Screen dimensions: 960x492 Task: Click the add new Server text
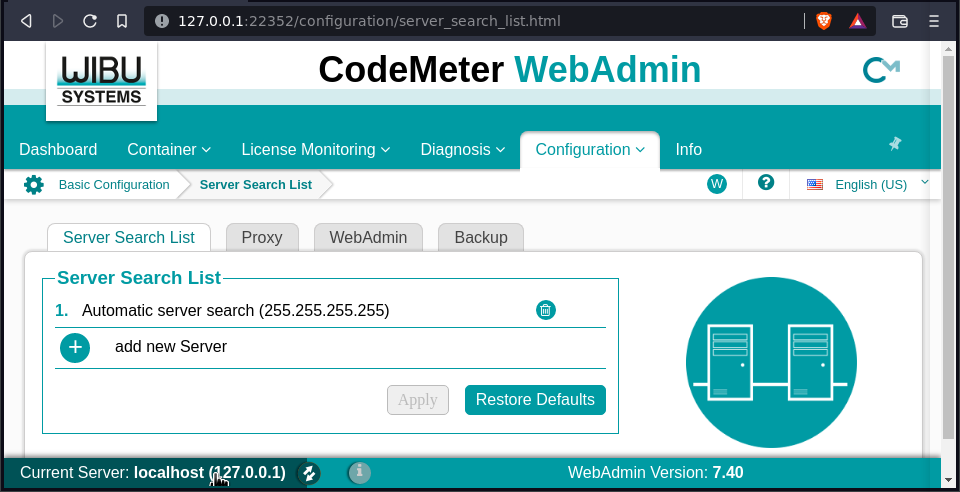point(171,346)
